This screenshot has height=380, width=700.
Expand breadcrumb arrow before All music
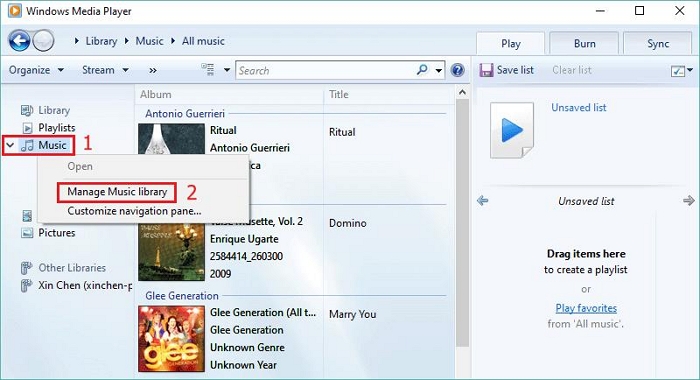(x=173, y=41)
